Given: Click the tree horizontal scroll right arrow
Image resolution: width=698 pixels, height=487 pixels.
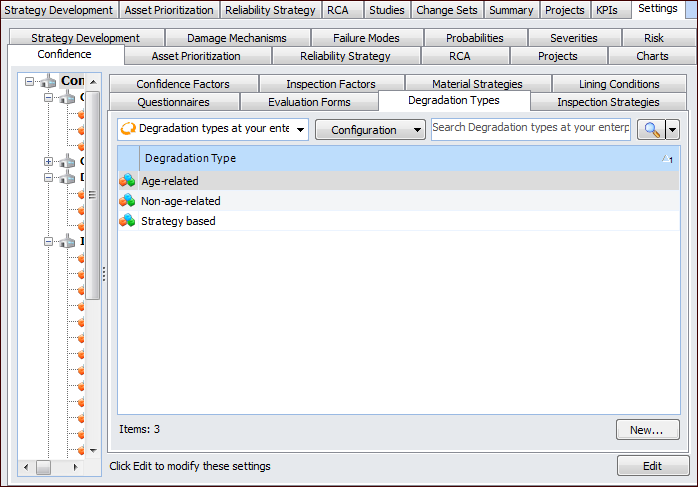Looking at the screenshot, I should [75, 467].
